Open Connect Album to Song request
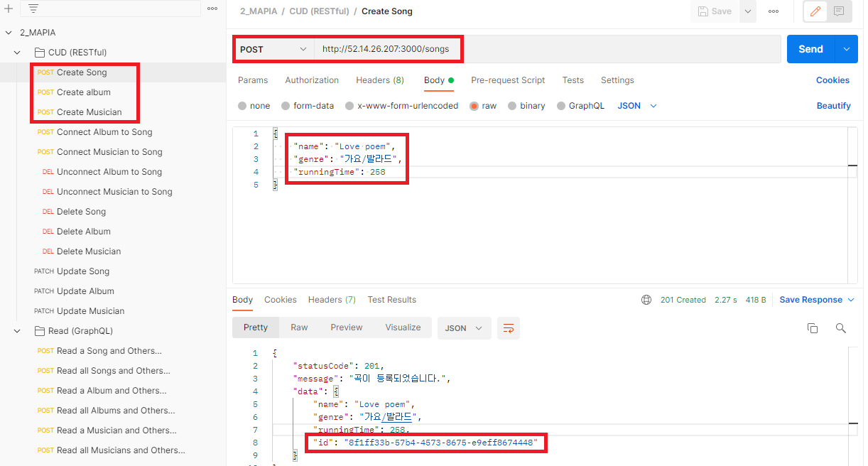 pos(104,132)
